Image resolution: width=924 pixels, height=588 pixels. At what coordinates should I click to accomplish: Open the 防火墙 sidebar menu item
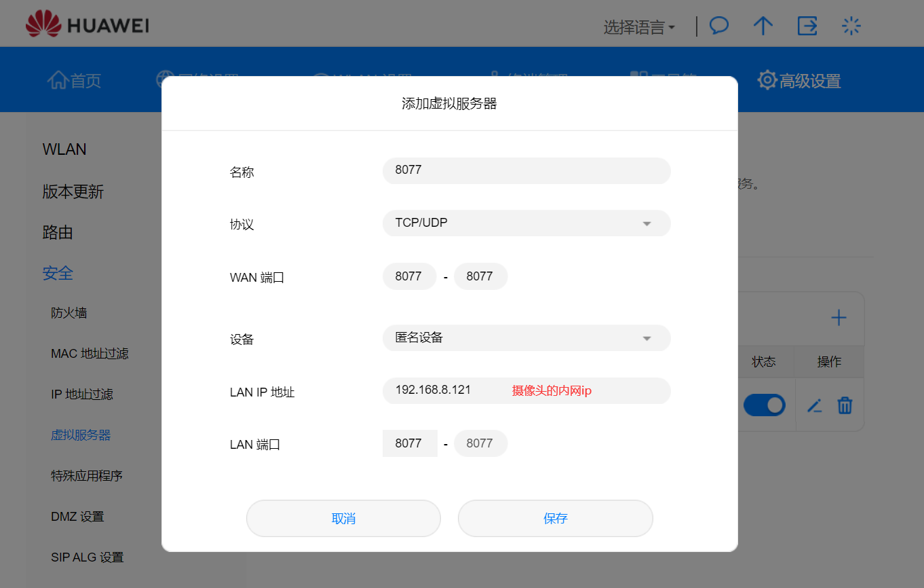[x=70, y=312]
